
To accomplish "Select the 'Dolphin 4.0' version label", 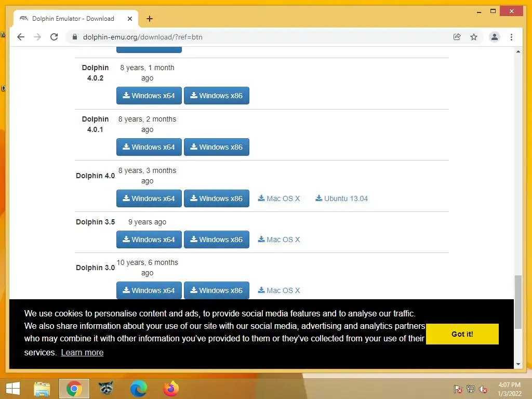I will coord(96,176).
